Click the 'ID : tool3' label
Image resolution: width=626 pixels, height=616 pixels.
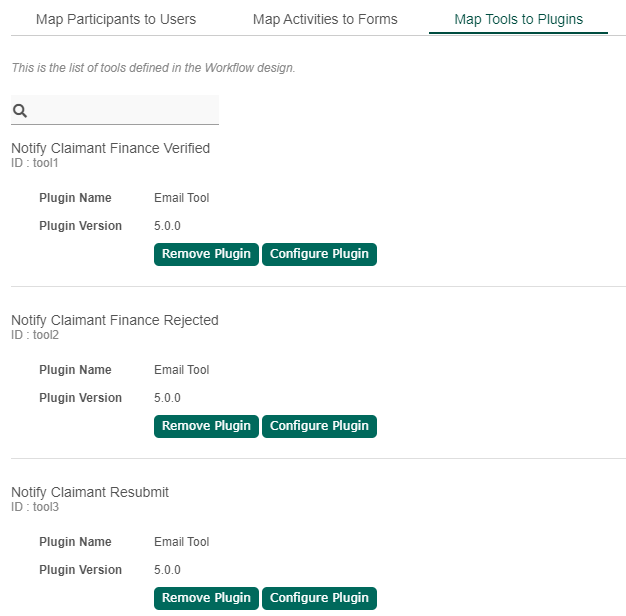(35, 507)
